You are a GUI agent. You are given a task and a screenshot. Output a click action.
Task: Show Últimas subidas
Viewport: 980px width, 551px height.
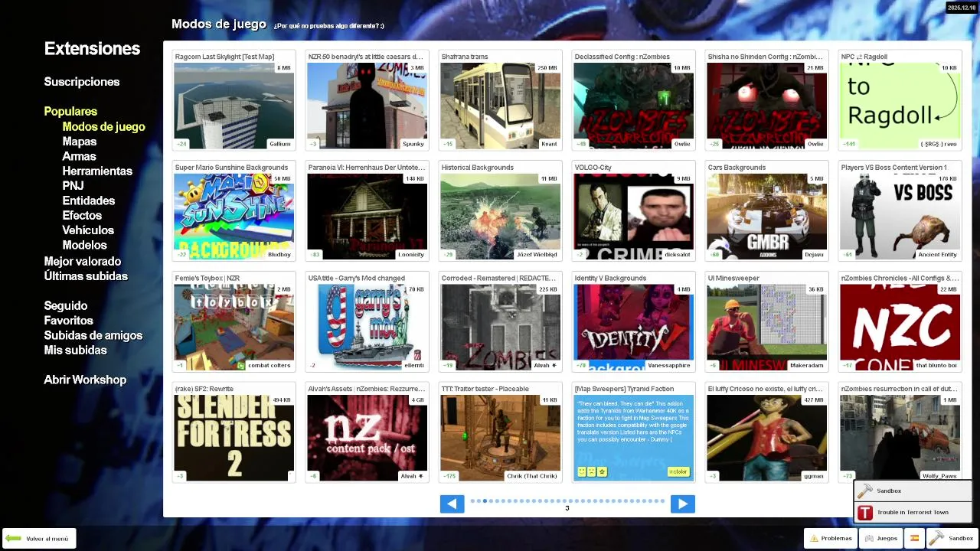86,276
